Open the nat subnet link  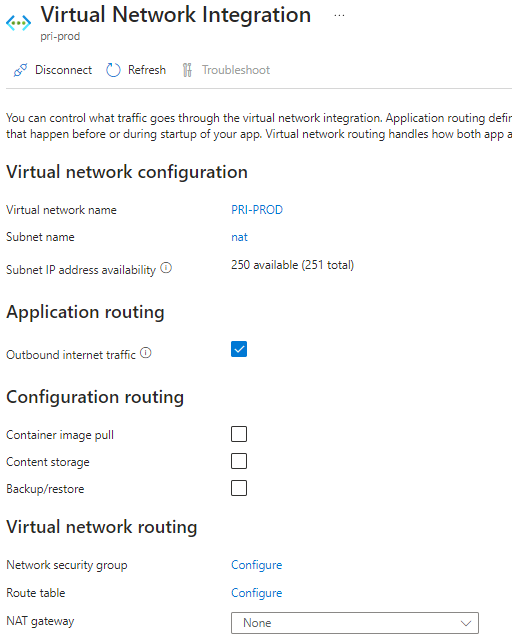[x=239, y=237]
